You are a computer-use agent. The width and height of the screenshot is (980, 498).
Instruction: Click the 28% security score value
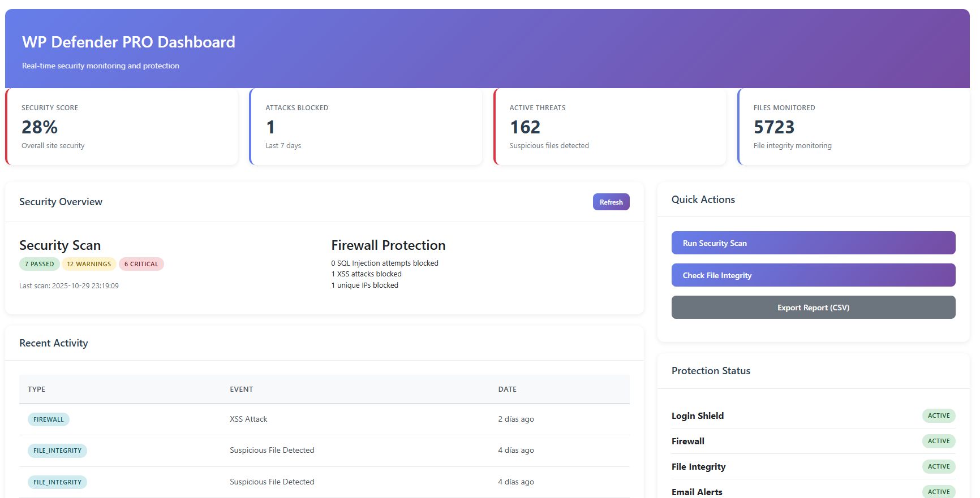pyautogui.click(x=40, y=127)
